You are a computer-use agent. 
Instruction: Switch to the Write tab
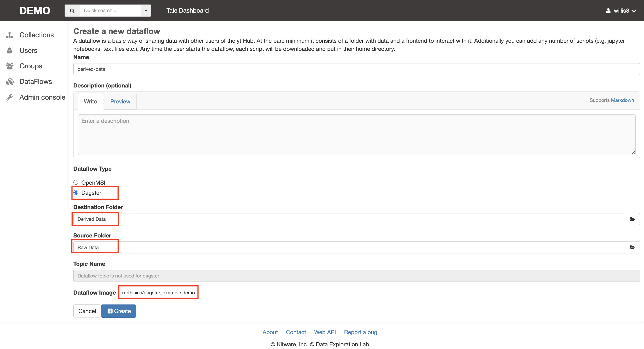[90, 101]
